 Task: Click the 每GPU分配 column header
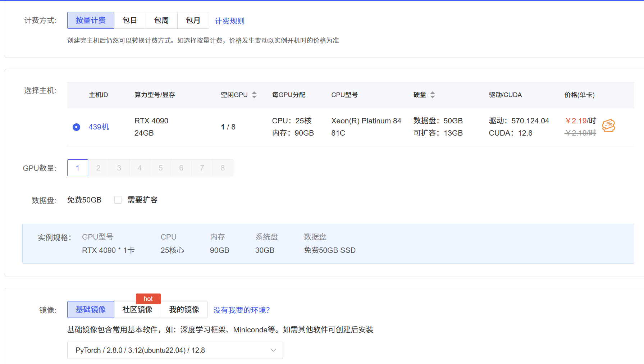pyautogui.click(x=289, y=95)
